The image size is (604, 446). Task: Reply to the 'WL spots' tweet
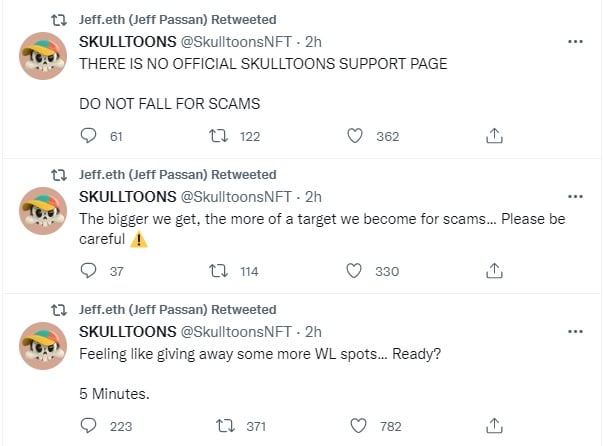[88, 426]
